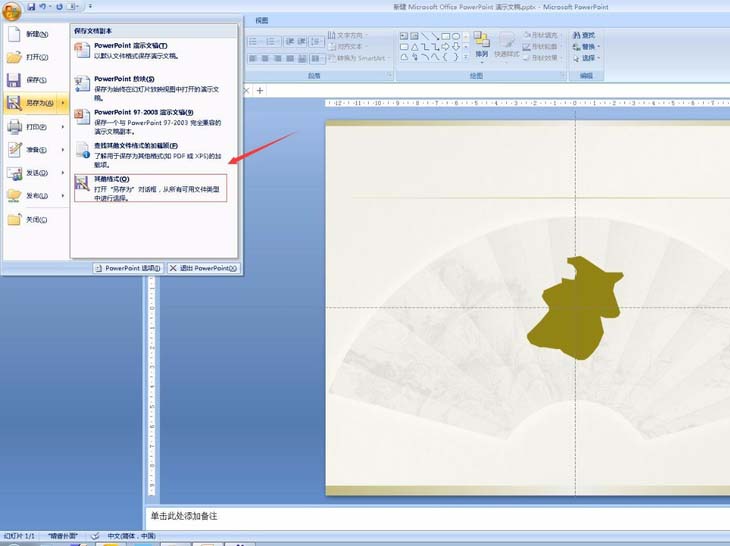Choose 新建(N) in the Office menu
This screenshot has height=546, width=730.
[x=35, y=34]
